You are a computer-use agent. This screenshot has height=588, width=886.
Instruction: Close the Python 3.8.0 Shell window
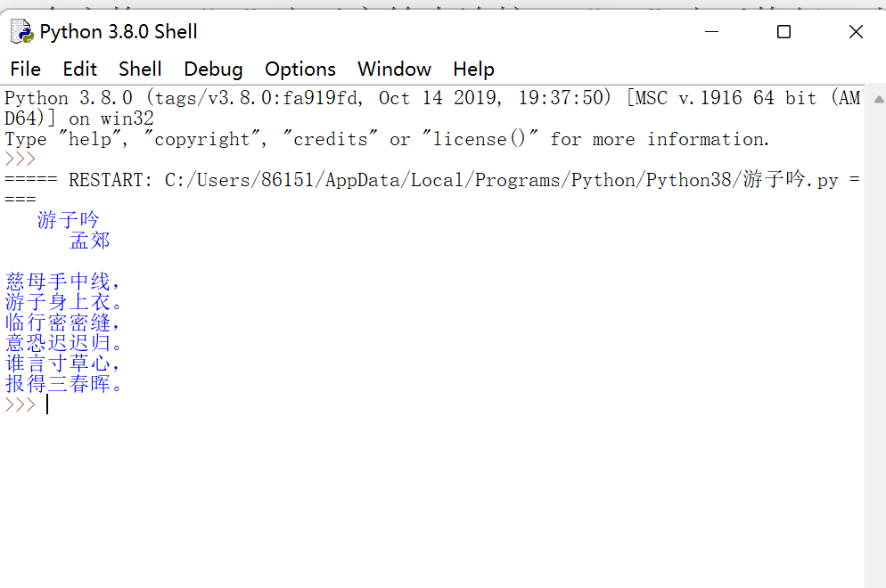(856, 32)
